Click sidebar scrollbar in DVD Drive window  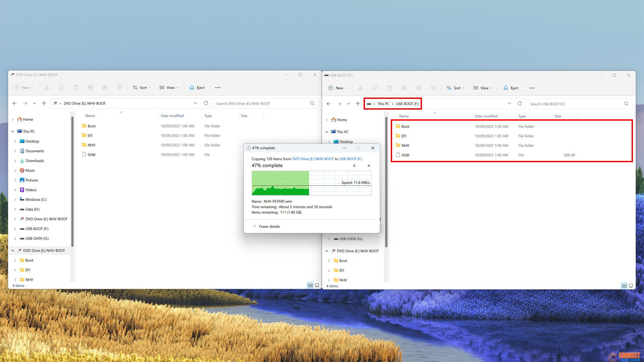pyautogui.click(x=72, y=181)
